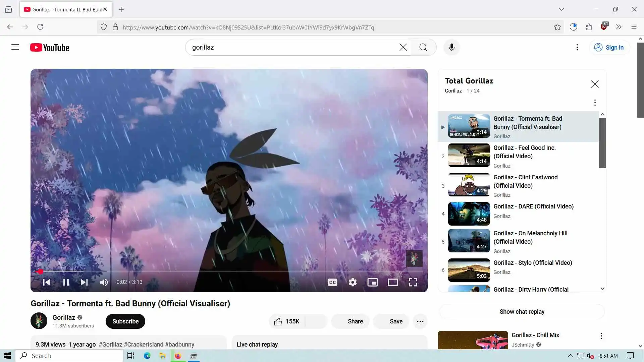The height and width of the screenshot is (362, 644).
Task: Pause the playing video
Action: [x=66, y=282]
